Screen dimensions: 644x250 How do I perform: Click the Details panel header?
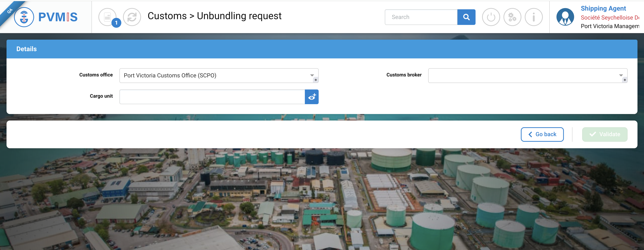click(x=321, y=49)
